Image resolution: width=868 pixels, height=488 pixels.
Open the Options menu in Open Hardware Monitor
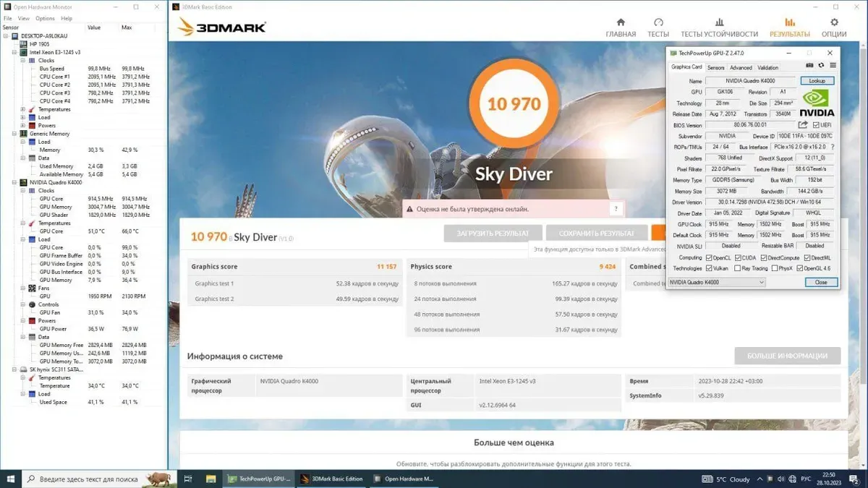pos(45,18)
